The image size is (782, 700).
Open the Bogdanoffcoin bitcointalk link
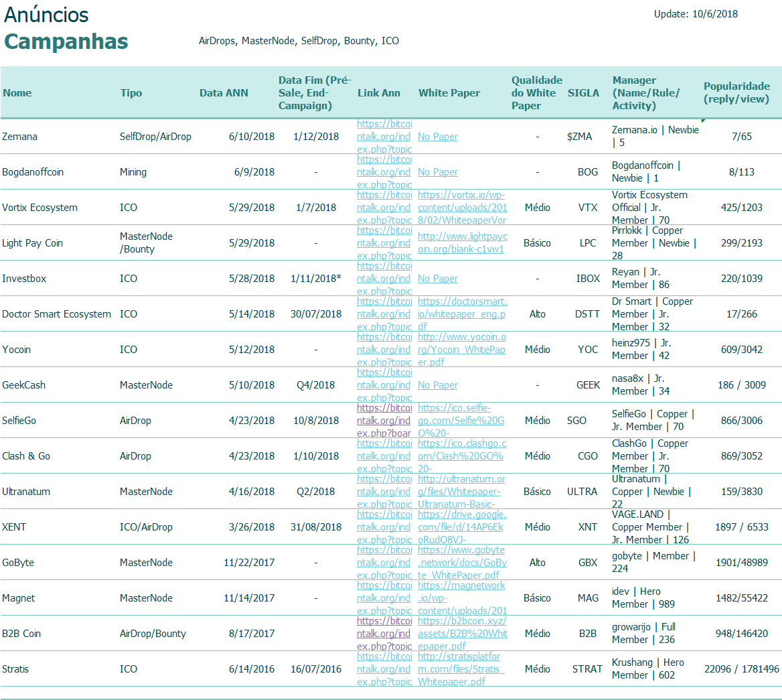[x=384, y=171]
